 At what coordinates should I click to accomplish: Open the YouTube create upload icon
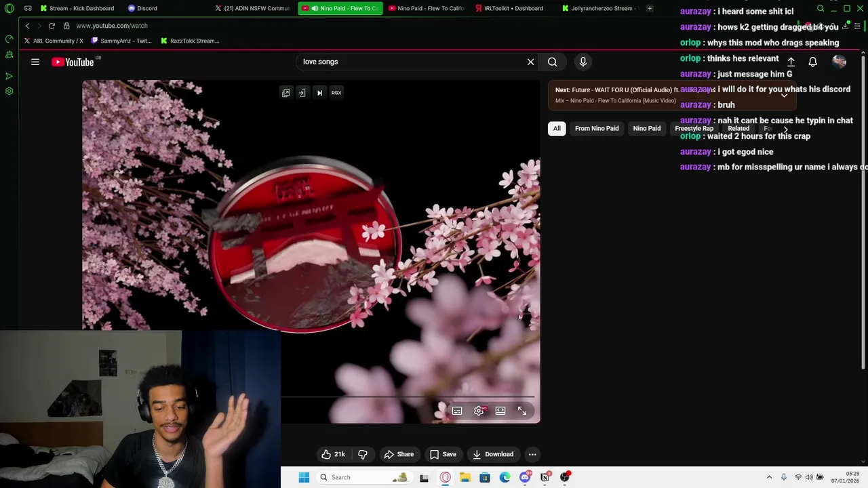point(791,62)
